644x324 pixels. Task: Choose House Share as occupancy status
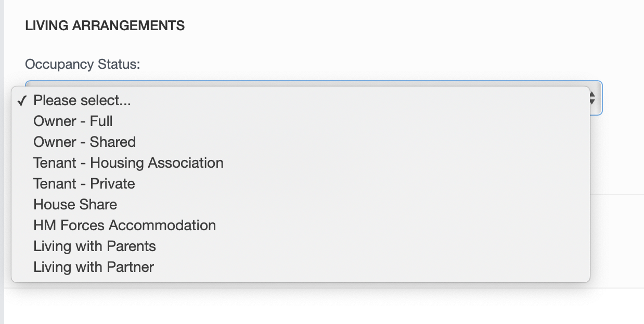tap(75, 204)
